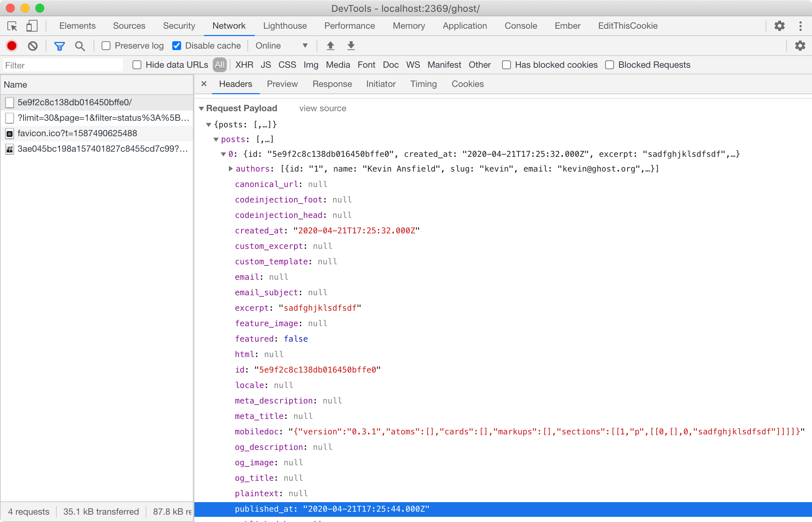Uncheck the Disable cache checkbox
Screen dimensions: 812x522
tap(177, 46)
